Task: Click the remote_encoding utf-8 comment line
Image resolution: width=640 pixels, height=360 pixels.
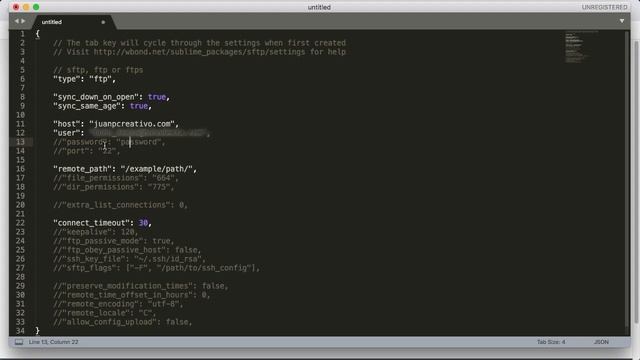Action: [118, 304]
